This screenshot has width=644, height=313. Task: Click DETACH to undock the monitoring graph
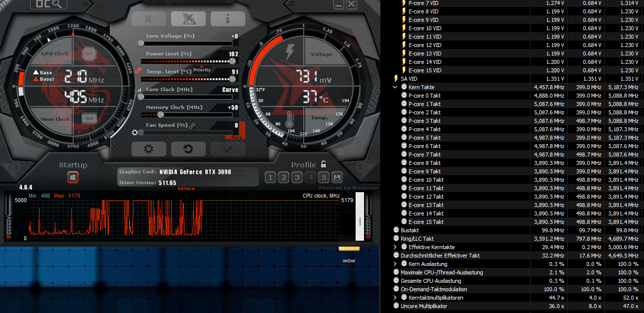point(186,189)
